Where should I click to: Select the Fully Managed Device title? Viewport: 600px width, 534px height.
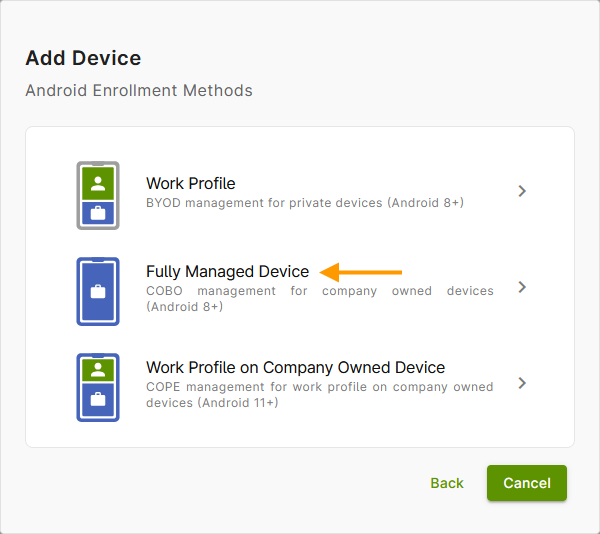pos(227,272)
